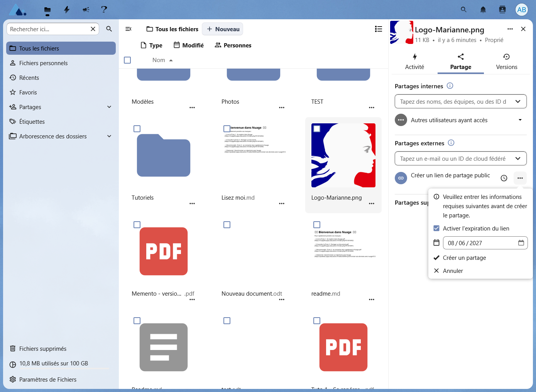Select the Memento PDF checkbox

(x=137, y=225)
